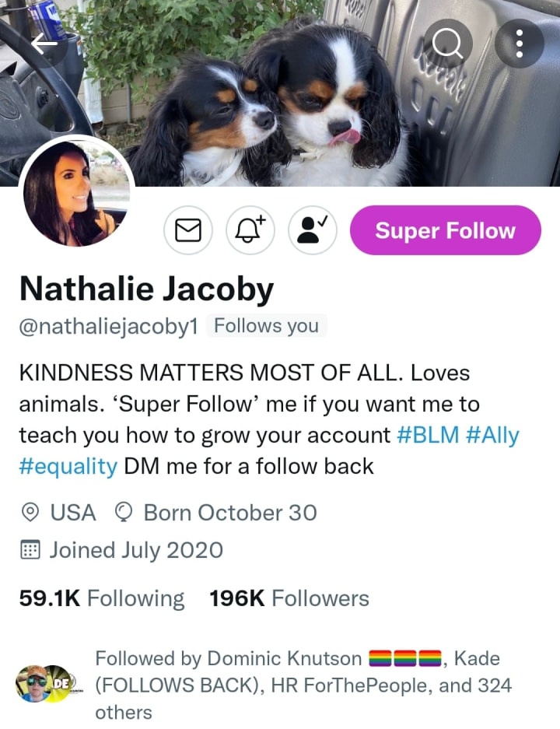Tap the USA location pin icon
This screenshot has height=729, width=560.
30,513
